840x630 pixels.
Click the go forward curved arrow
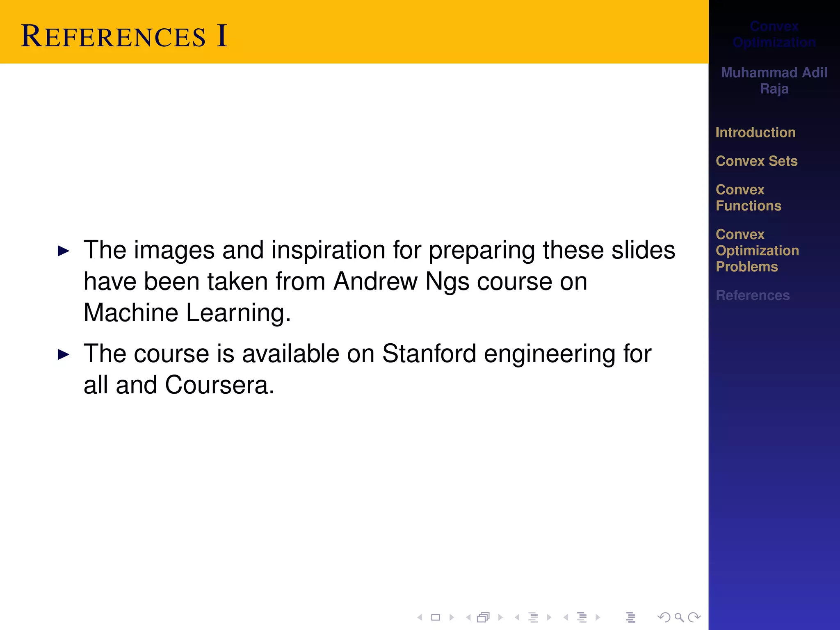click(x=694, y=617)
